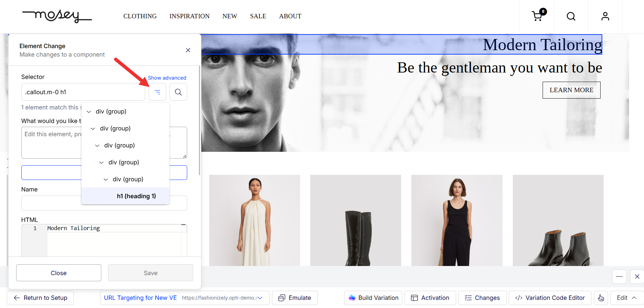Go to the SALE menu item
The height and width of the screenshot is (308, 644).
pyautogui.click(x=258, y=16)
